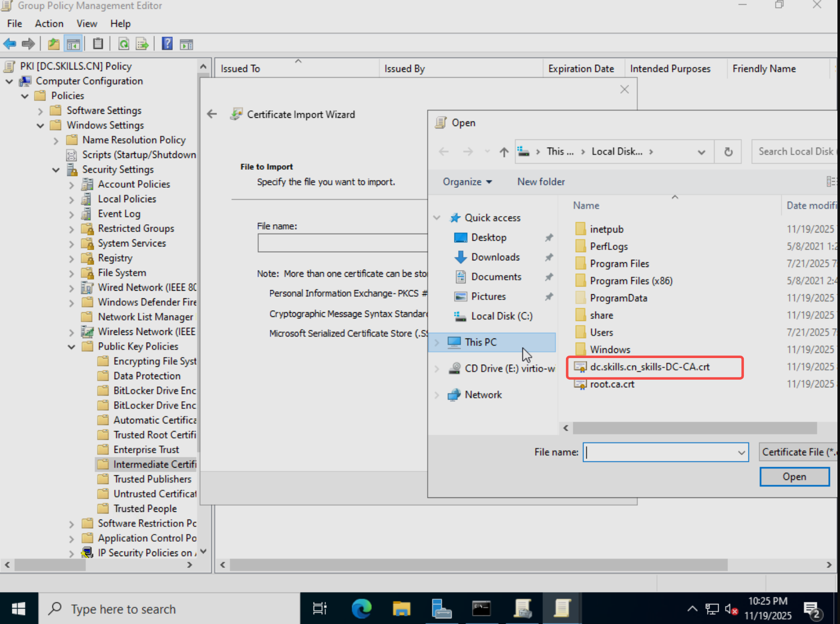840x624 pixels.
Task: Click file list horizontal scrollbar
Action: click(x=695, y=428)
